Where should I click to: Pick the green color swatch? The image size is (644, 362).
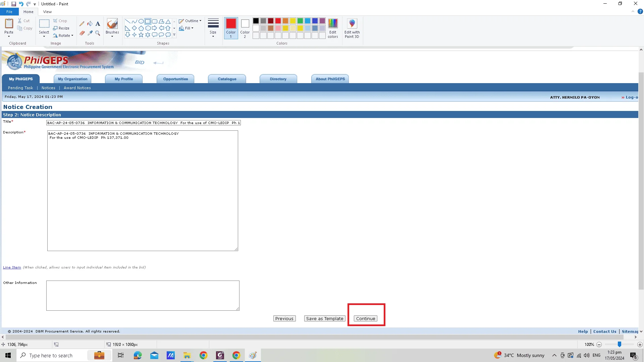coord(300,21)
